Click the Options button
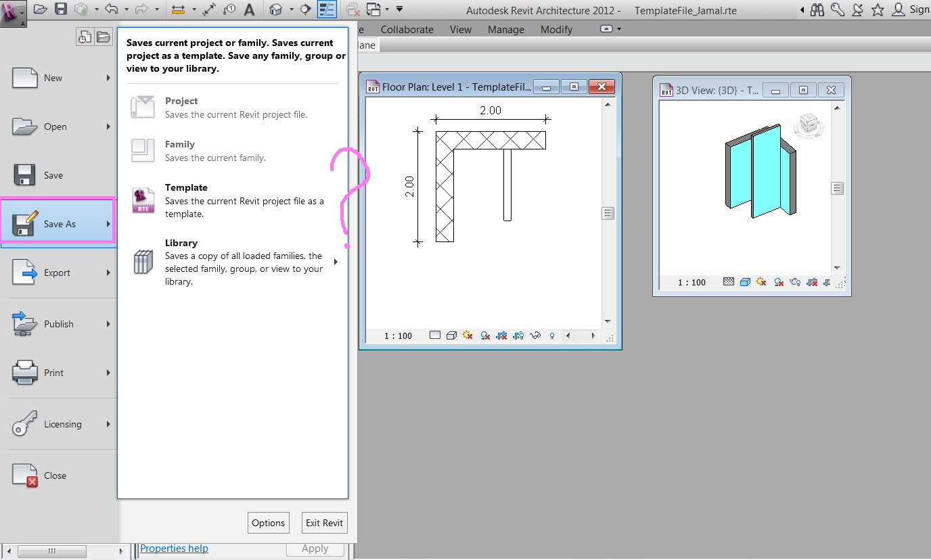Screen dimensions: 931x560 [269, 523]
